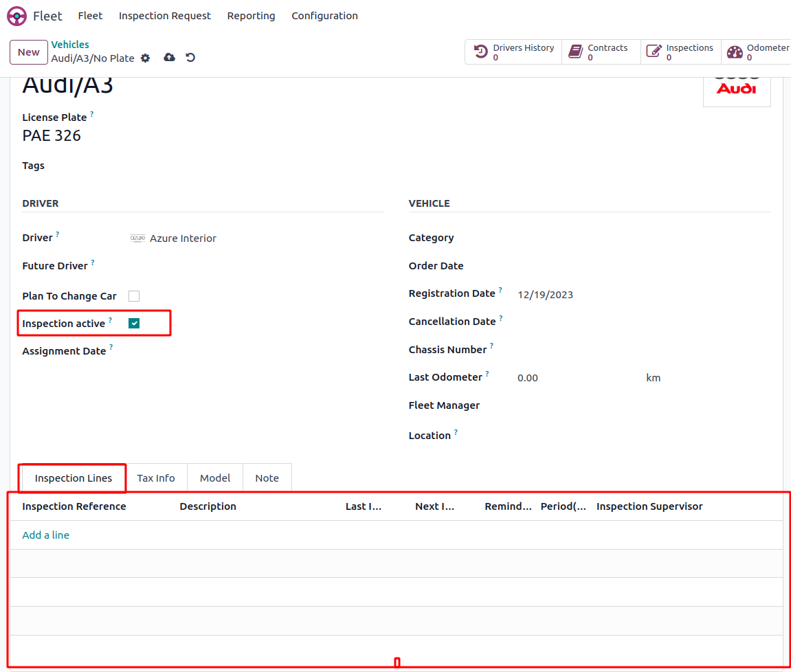Open the Configuration menu
Screen dimensions: 791x672
(325, 16)
